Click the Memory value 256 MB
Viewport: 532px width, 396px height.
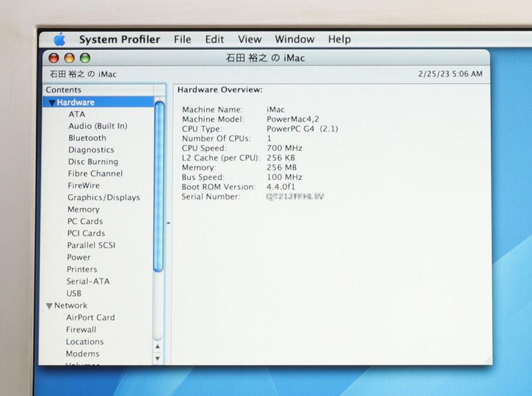281,167
